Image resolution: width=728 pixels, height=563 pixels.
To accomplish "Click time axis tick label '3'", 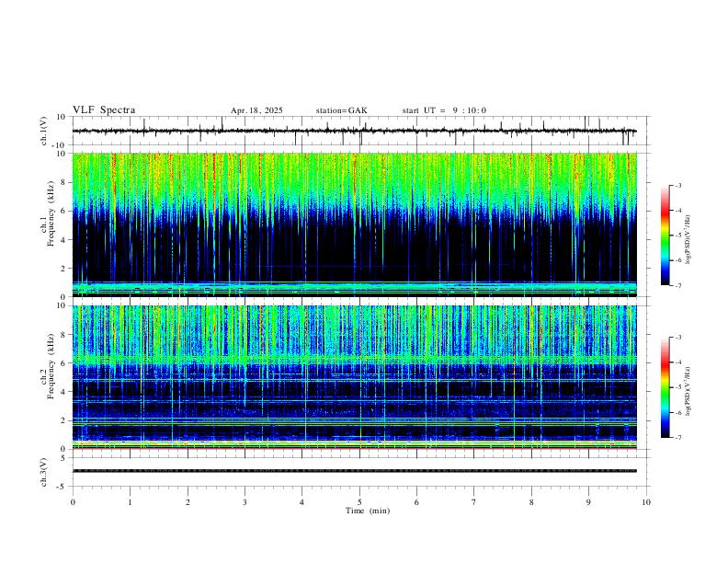I will point(245,502).
